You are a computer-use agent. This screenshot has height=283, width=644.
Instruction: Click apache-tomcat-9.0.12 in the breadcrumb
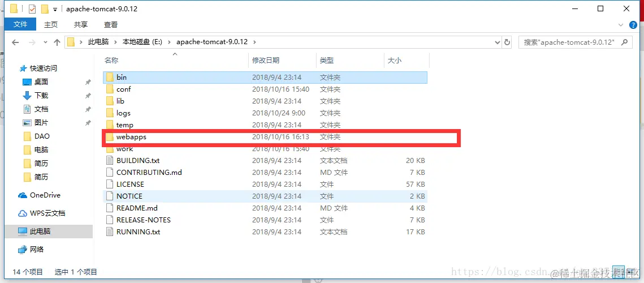pyautogui.click(x=212, y=42)
